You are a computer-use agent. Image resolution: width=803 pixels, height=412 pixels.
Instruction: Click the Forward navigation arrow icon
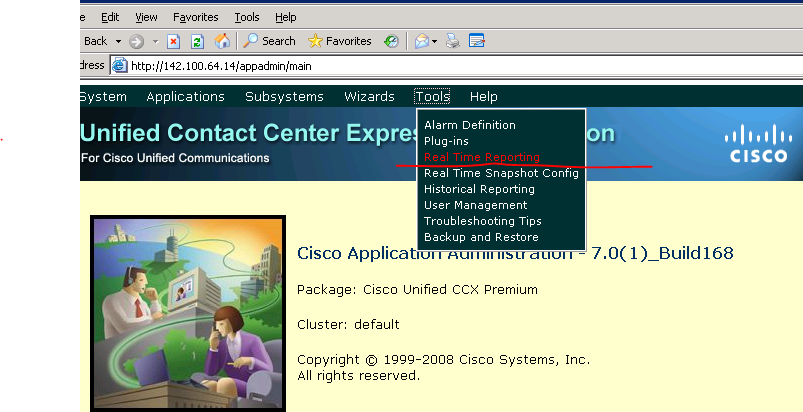click(136, 41)
